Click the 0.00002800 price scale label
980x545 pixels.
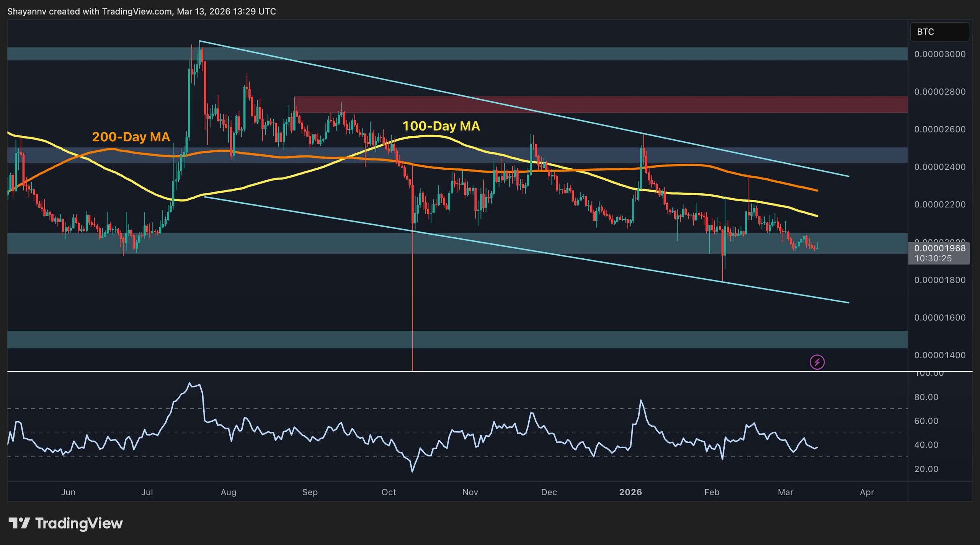coord(939,91)
